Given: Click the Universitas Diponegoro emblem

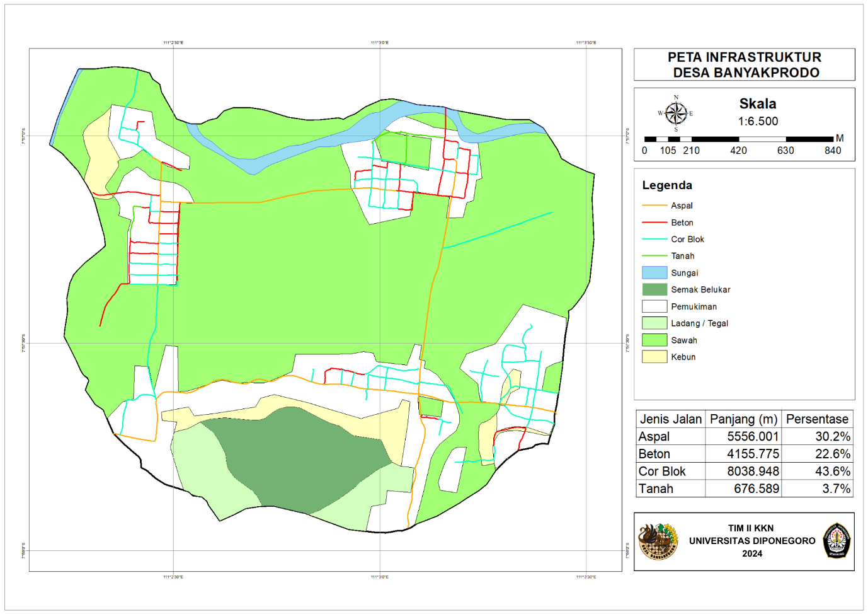Looking at the screenshot, I should click(x=837, y=540).
